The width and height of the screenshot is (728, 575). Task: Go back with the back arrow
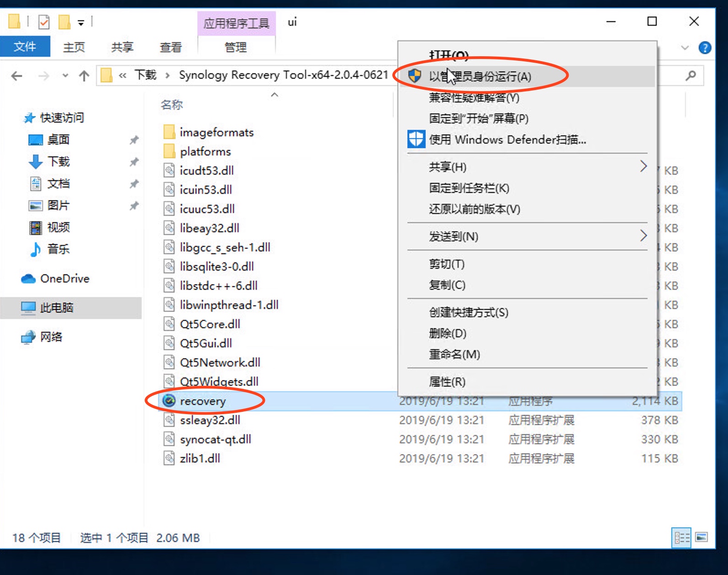coord(17,76)
